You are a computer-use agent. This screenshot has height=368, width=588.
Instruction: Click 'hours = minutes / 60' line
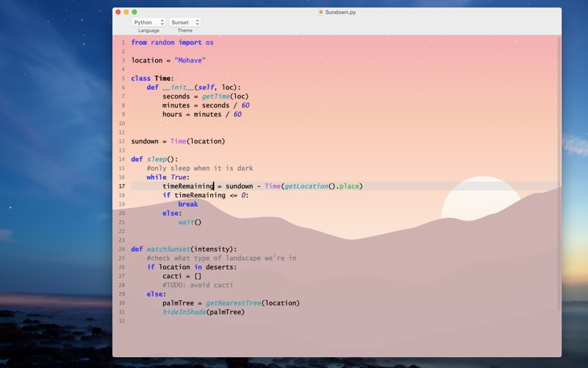tap(201, 115)
